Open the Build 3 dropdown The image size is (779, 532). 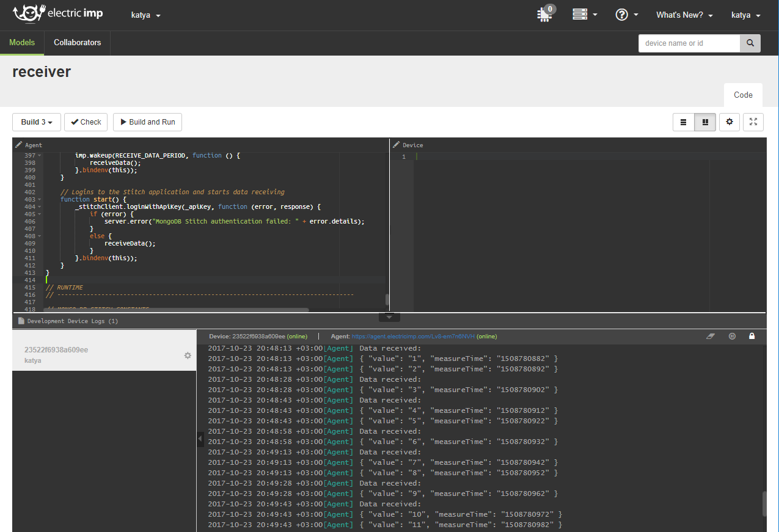(37, 122)
